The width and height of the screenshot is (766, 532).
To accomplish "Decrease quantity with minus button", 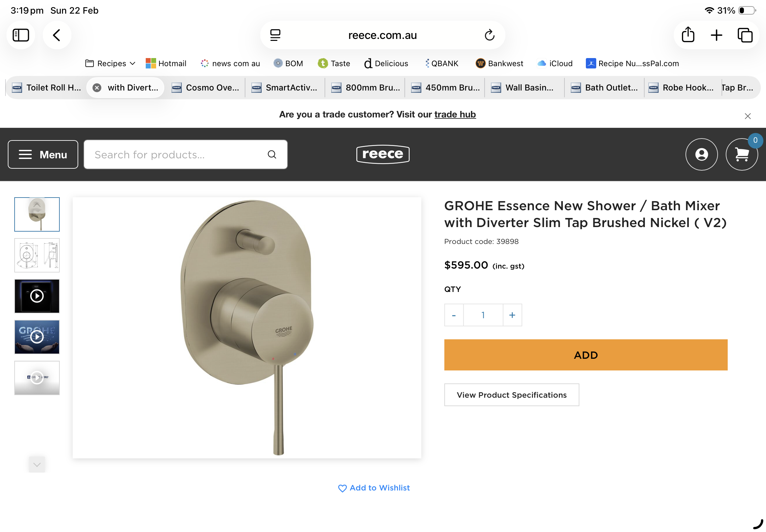I will point(453,315).
